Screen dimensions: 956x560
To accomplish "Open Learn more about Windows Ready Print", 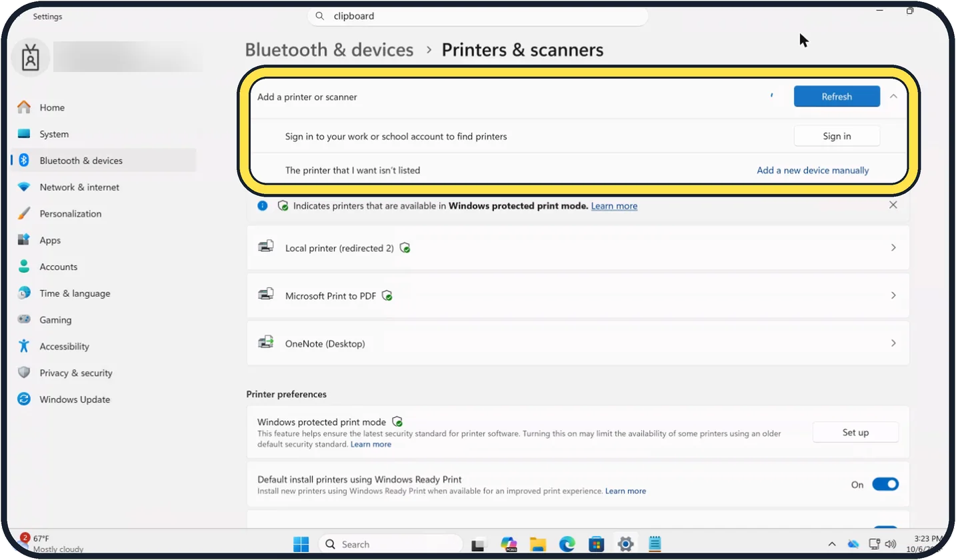I will pyautogui.click(x=625, y=491).
